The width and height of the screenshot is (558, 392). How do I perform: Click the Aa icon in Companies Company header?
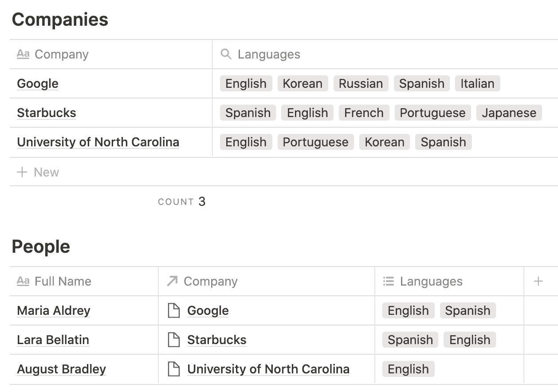(x=23, y=54)
